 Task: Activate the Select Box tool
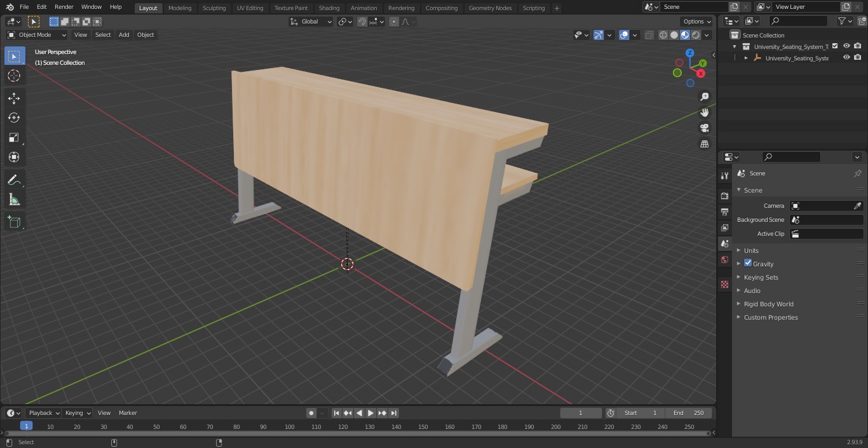14,56
